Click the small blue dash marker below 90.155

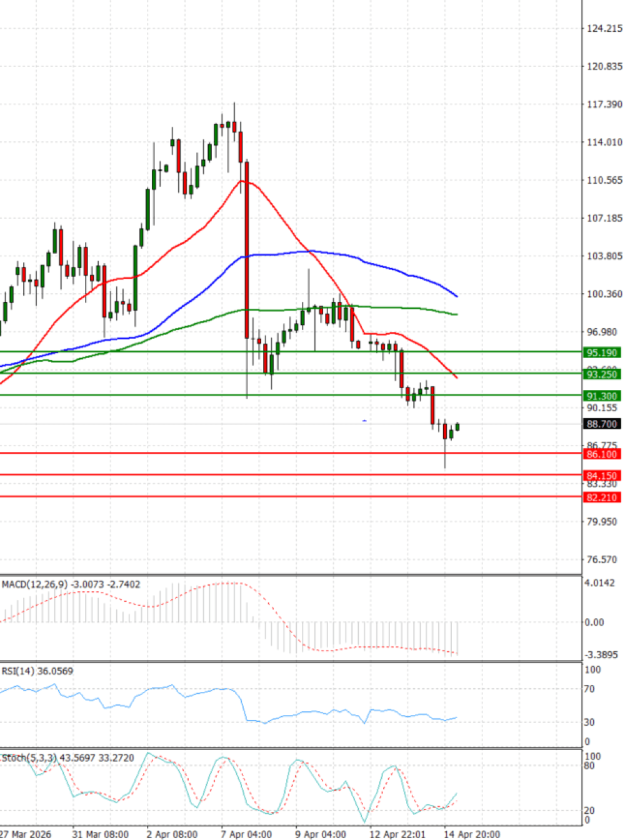(x=364, y=421)
